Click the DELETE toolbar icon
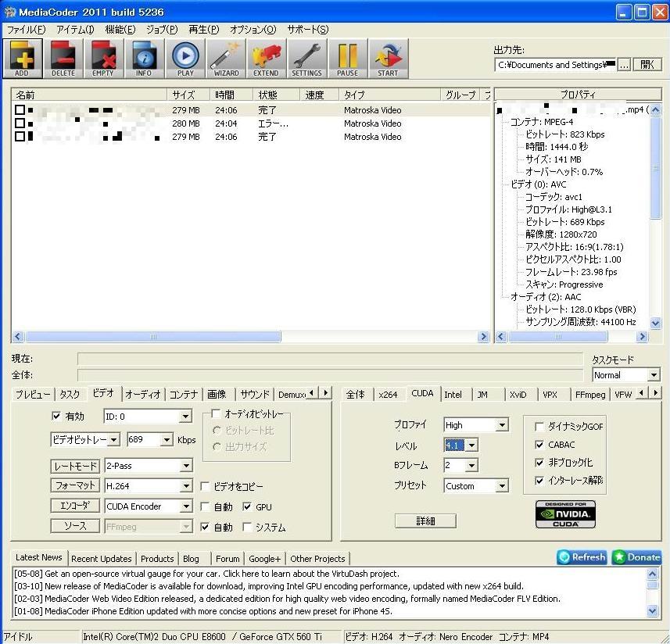Screen dimensions: 670x644 [x=63, y=59]
